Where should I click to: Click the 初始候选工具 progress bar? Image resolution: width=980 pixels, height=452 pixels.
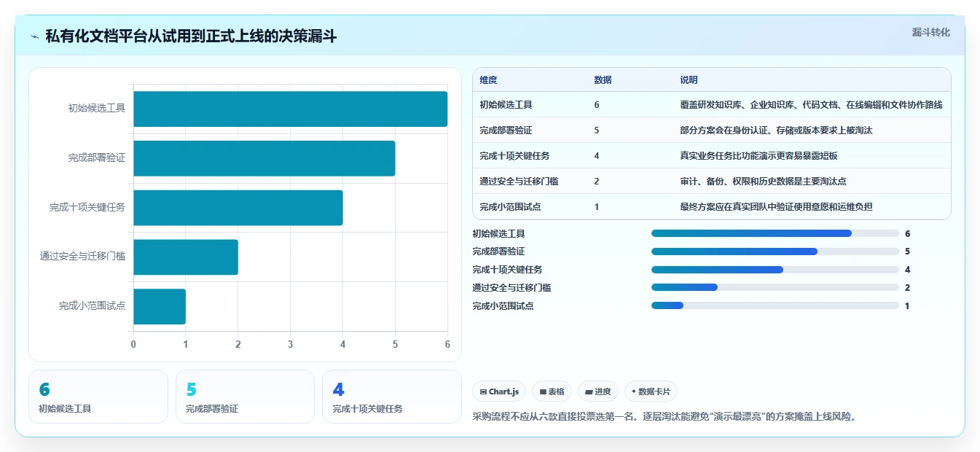[x=775, y=233]
